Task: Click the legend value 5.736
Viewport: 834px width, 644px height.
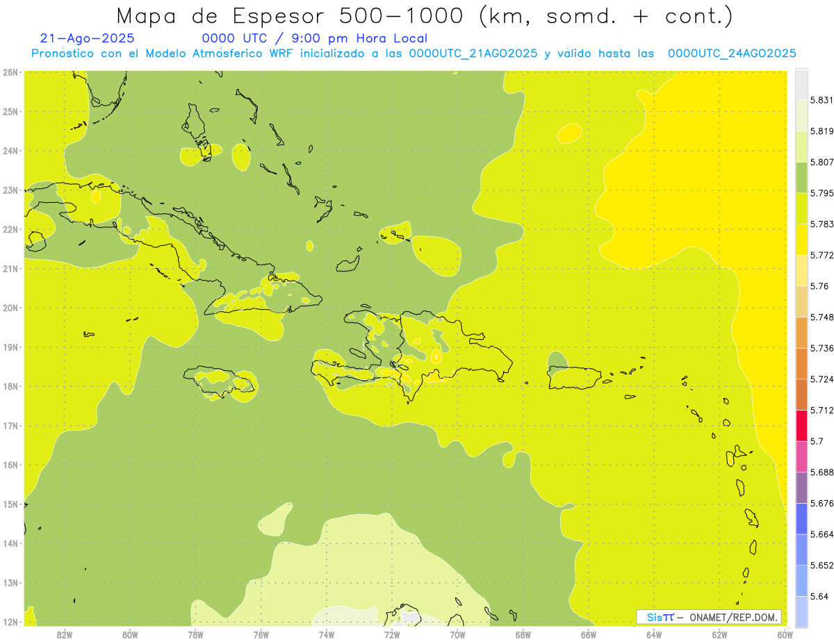Action: [x=821, y=348]
